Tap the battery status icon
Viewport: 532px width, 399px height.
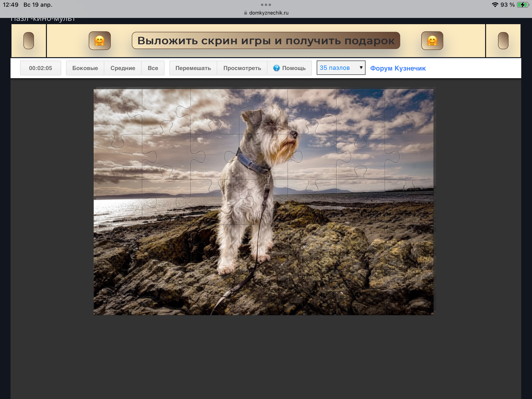click(522, 5)
